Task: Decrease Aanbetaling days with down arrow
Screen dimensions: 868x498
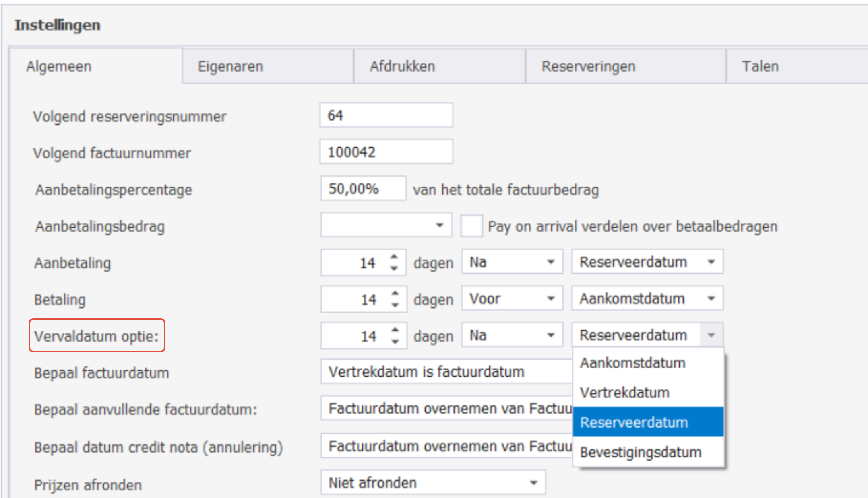Action: (x=394, y=268)
